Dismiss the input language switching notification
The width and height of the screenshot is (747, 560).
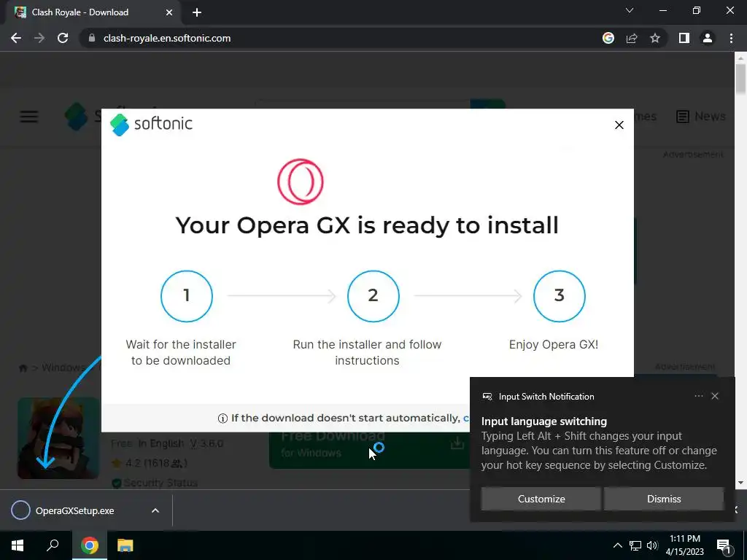(664, 499)
